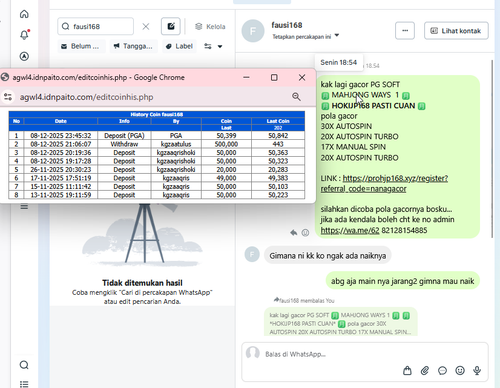
Task: Click the Kelola manage button
Action: (x=210, y=27)
